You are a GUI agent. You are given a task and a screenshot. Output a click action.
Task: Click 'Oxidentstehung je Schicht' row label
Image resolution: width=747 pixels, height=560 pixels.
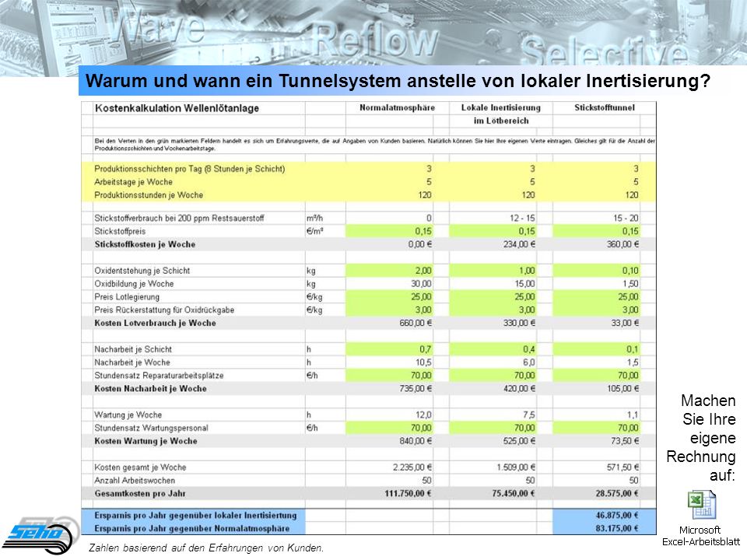(x=142, y=271)
